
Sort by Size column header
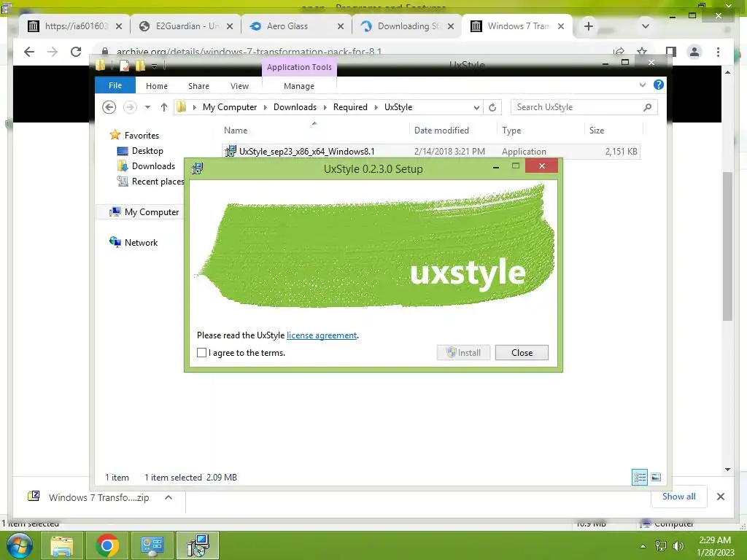(597, 131)
